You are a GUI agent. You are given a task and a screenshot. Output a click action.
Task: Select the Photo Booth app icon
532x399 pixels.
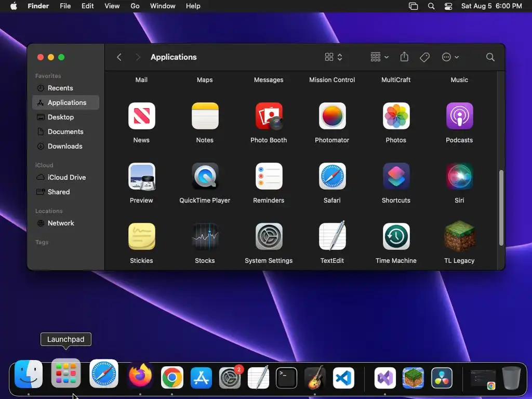point(269,116)
